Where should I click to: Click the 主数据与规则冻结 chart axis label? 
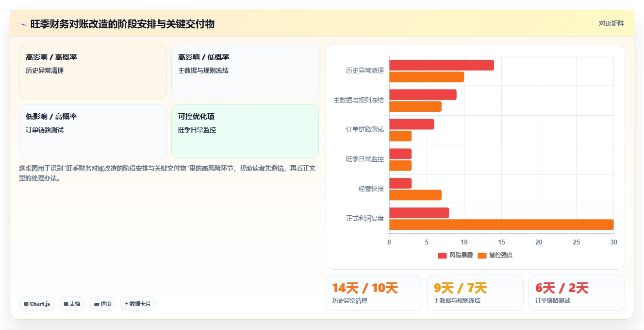(359, 101)
